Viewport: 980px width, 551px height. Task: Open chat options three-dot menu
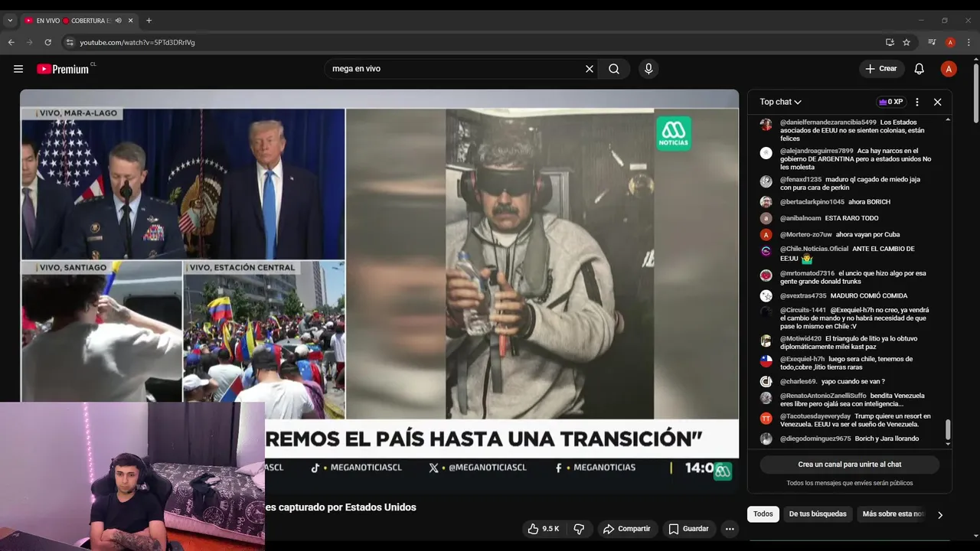tap(916, 102)
